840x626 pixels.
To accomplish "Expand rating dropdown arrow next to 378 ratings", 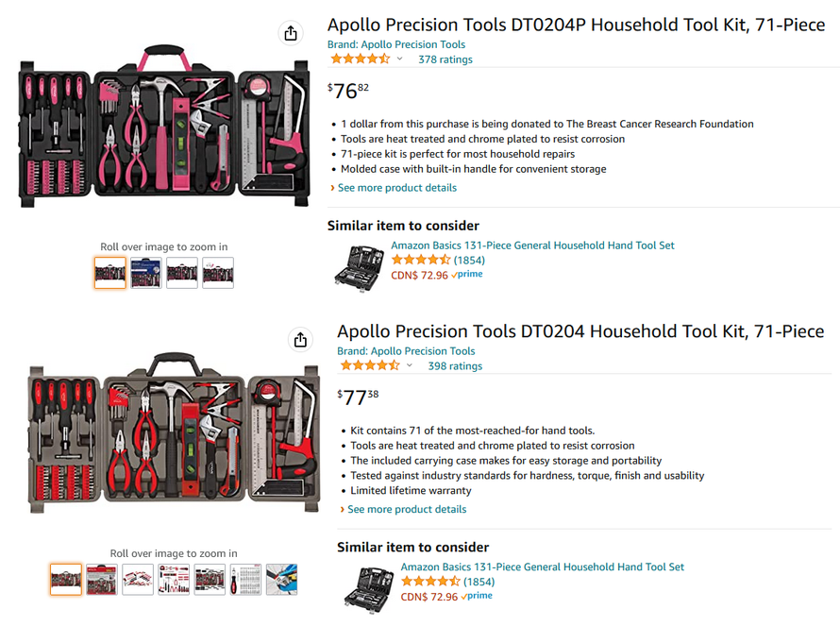I will tap(399, 59).
